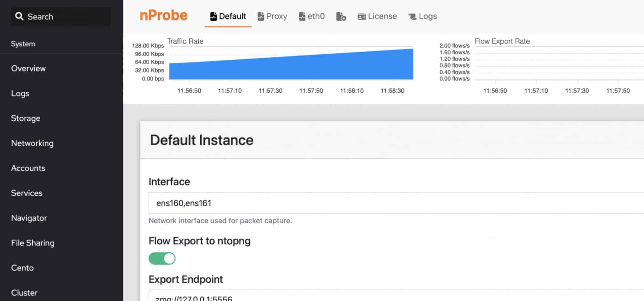The height and width of the screenshot is (301, 644).
Task: Open the Logs tab in nProbe
Action: [423, 16]
